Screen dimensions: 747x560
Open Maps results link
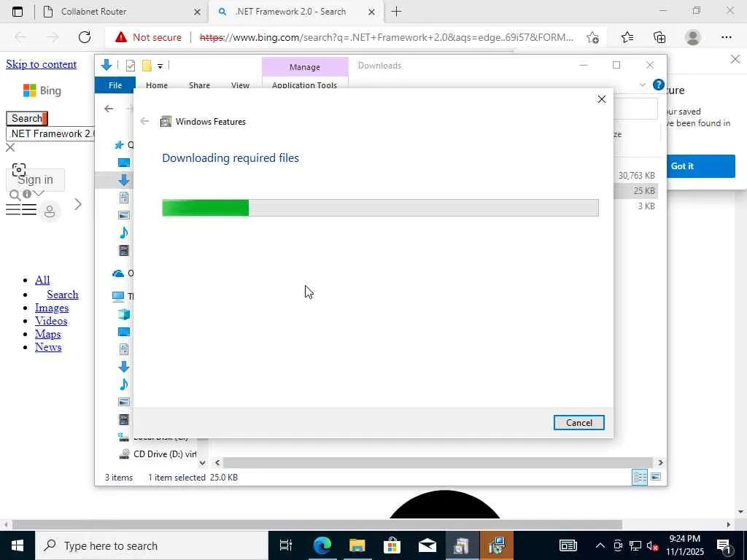point(47,334)
